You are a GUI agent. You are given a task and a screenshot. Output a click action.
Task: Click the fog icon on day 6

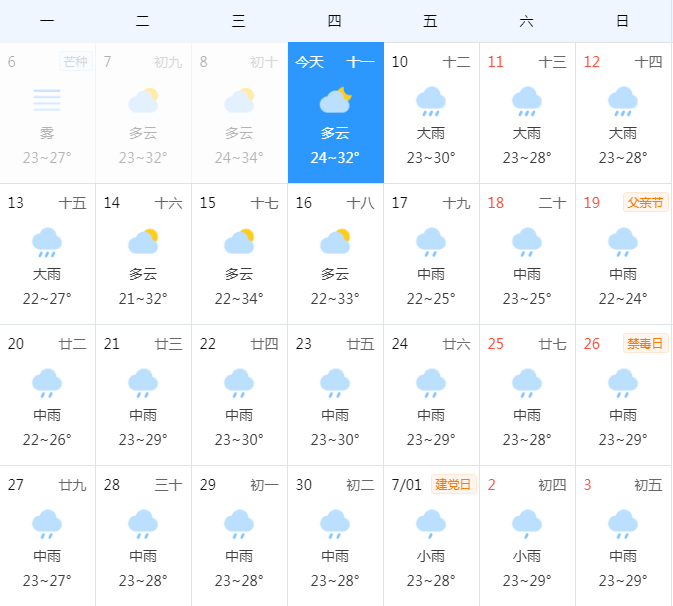pos(47,100)
